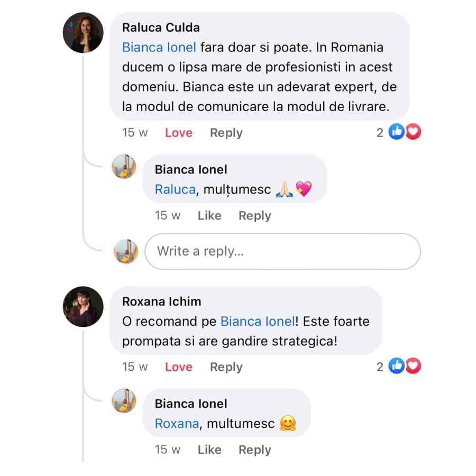
Task: Open Bianca Ionel's avatar beside the Roxana reply
Action: [x=124, y=401]
